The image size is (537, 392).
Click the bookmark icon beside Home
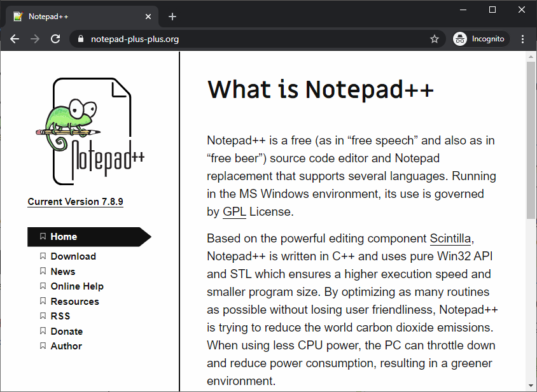(43, 237)
